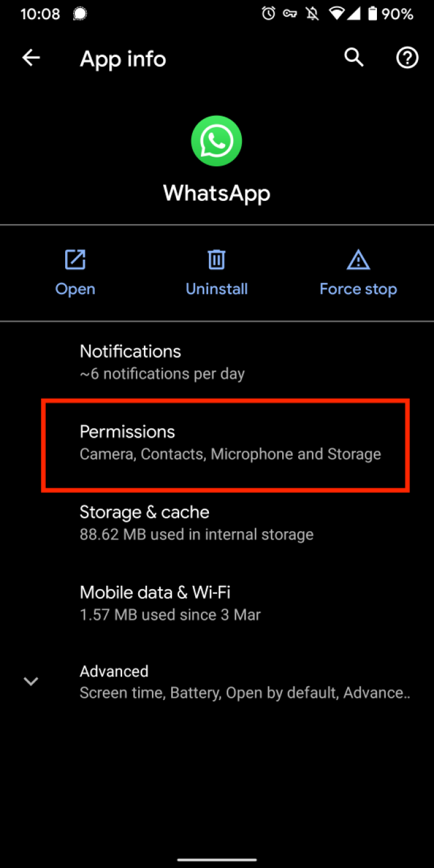Tap the Force stop warning icon
Screen dimensions: 434x868
(x=358, y=260)
